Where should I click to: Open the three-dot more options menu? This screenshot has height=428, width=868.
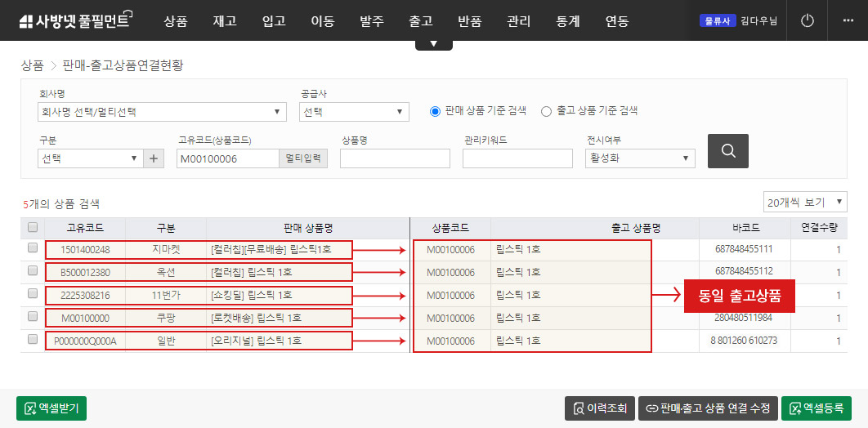coord(847,20)
